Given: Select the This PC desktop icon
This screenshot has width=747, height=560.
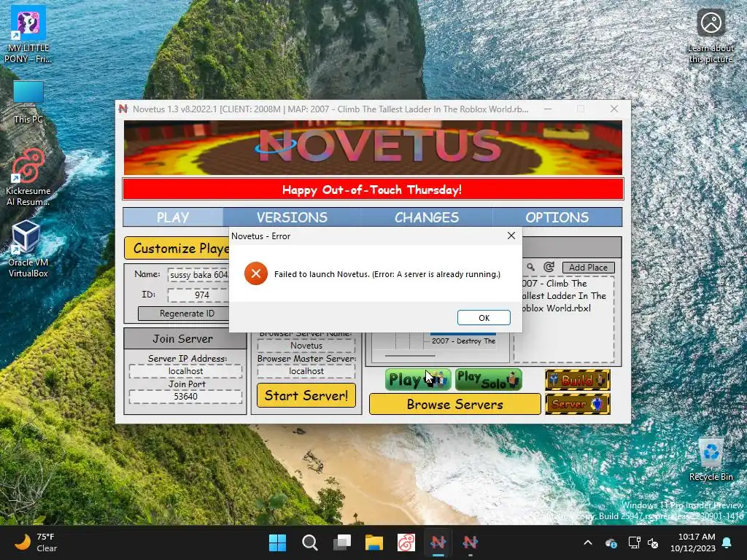Looking at the screenshot, I should (28, 102).
